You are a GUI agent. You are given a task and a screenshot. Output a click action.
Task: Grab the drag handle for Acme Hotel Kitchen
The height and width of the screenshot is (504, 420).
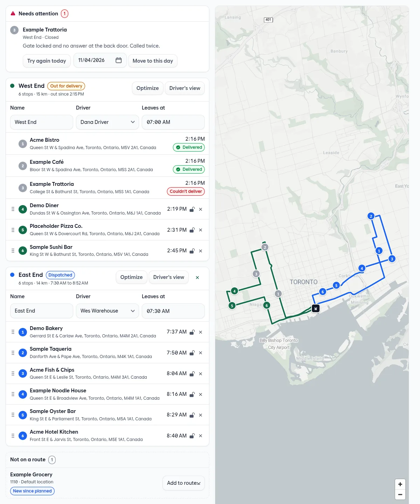[x=13, y=436]
